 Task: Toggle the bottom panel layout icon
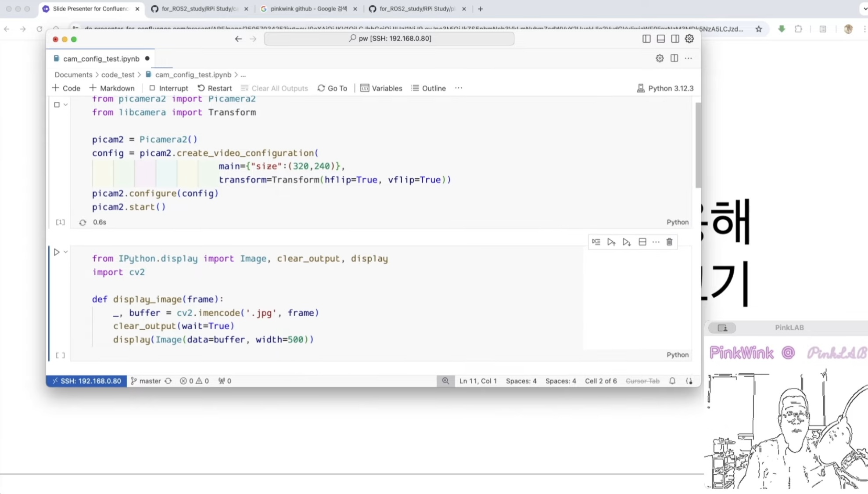[x=660, y=39]
